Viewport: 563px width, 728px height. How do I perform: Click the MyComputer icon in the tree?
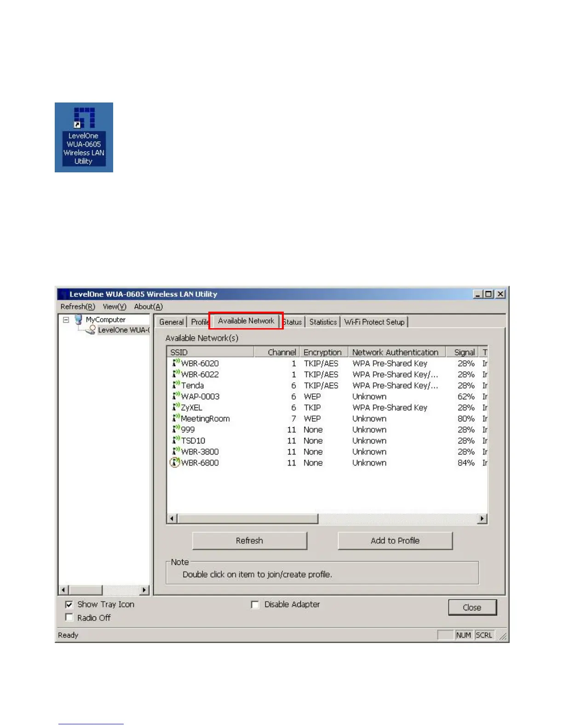tap(78, 319)
